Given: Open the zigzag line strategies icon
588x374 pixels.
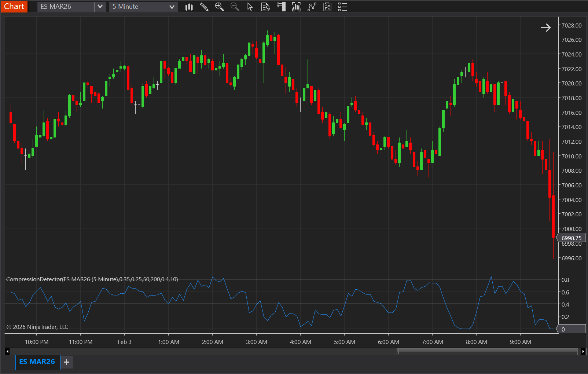Looking at the screenshot, I should (312, 7).
